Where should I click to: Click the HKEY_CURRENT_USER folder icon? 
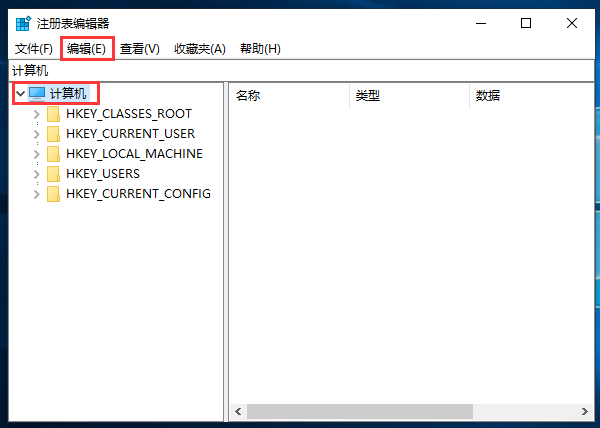pyautogui.click(x=53, y=134)
